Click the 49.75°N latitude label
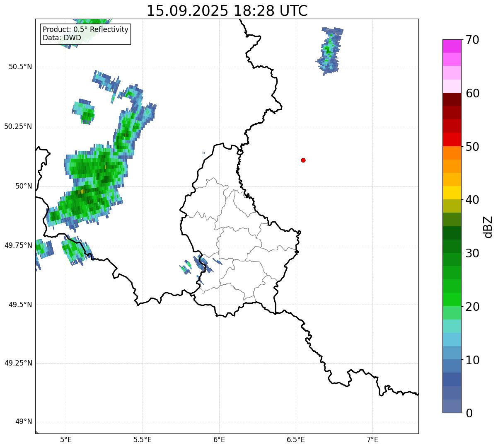Image resolution: width=498 pixels, height=448 pixels. (x=18, y=245)
